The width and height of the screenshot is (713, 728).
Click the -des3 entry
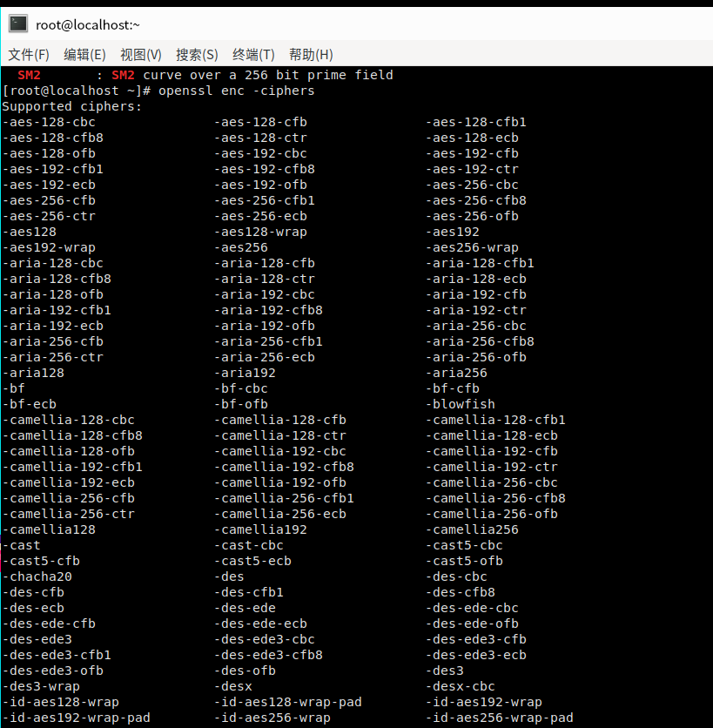pos(445,671)
